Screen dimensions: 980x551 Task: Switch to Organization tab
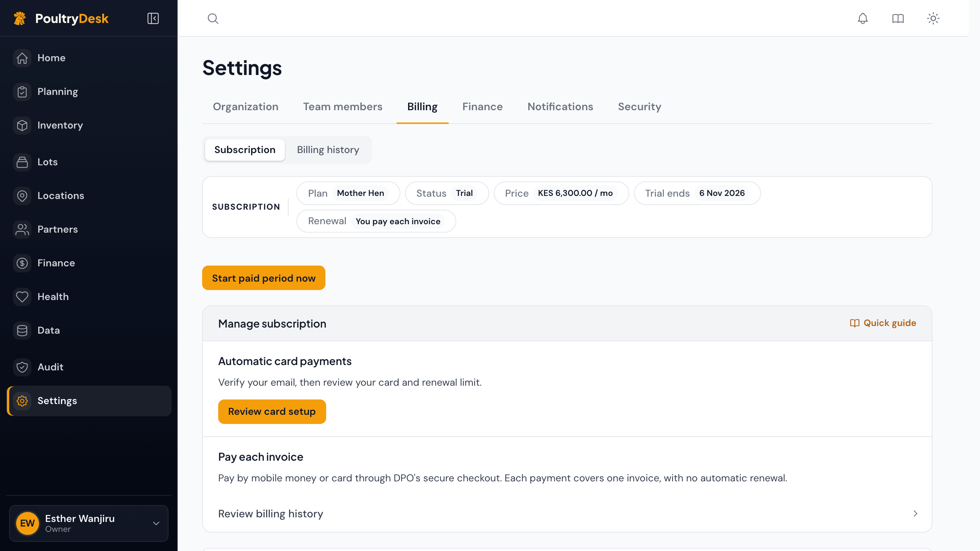245,107
